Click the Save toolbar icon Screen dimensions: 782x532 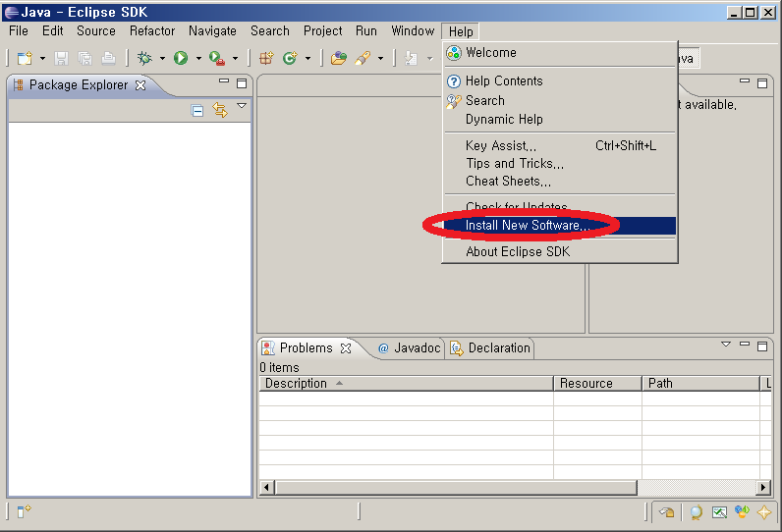61,58
